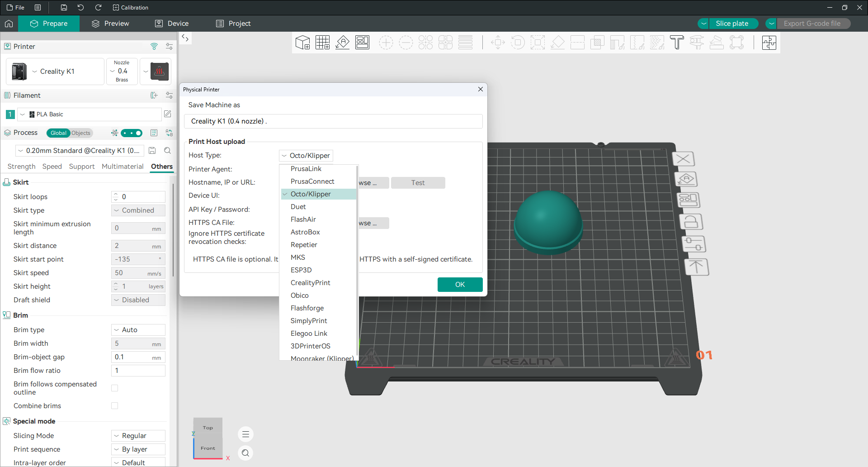The image size is (868, 467).
Task: Click the Redo icon in title bar
Action: [98, 7]
